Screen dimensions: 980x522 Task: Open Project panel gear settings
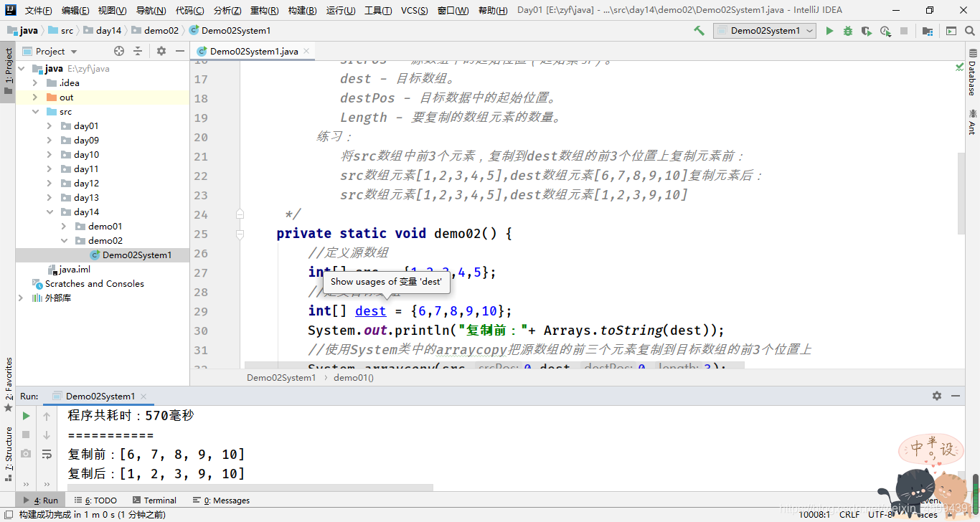(x=161, y=51)
